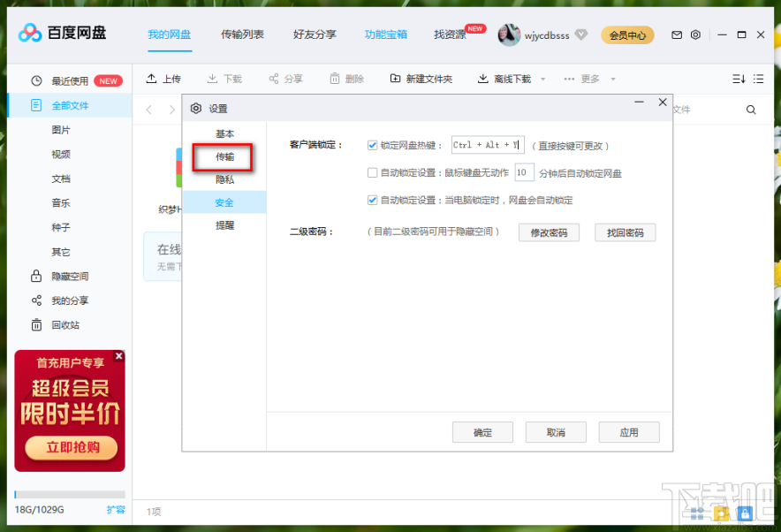Screen dimensions: 781x532
Task: Open settings via hexagon gear icon in title bar
Action: pyautogui.click(x=696, y=34)
